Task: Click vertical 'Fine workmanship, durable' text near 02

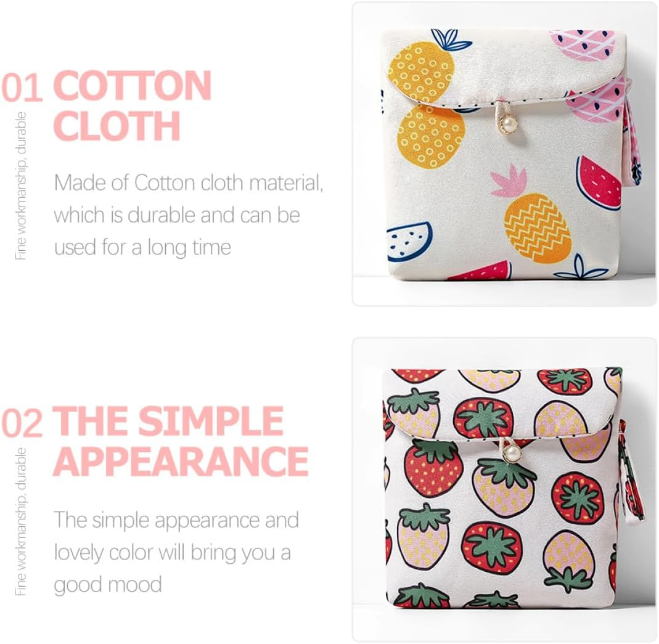Action: pyautogui.click(x=20, y=521)
